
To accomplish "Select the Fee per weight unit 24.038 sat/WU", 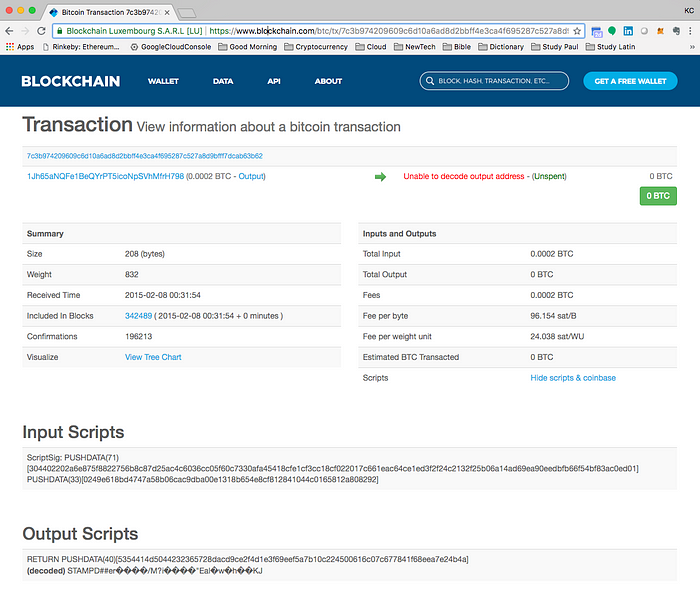I will point(557,336).
